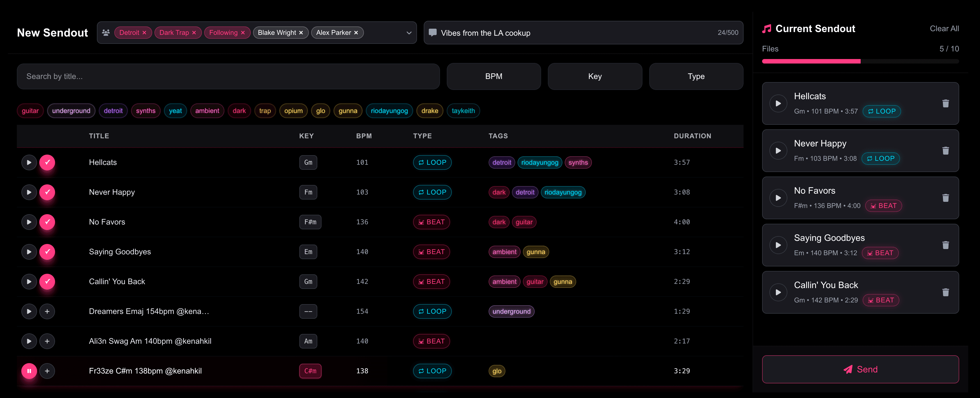Click the files progress bar

pos(861,61)
